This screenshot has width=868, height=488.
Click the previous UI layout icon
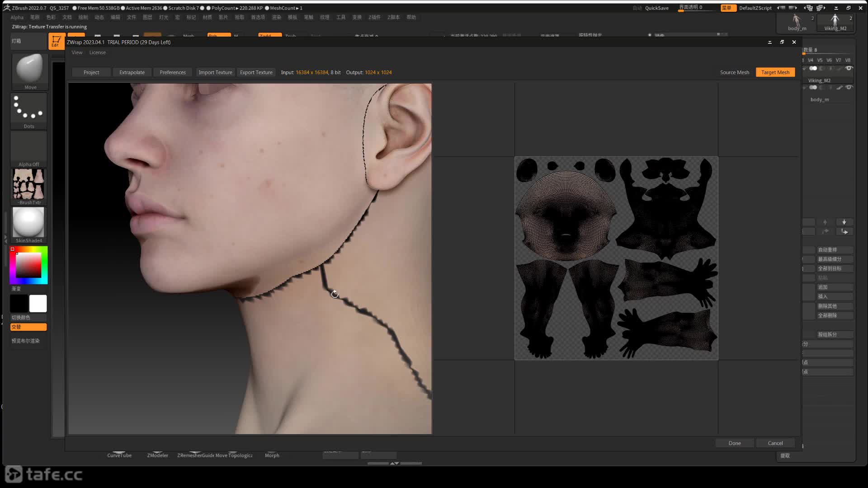pos(808,8)
